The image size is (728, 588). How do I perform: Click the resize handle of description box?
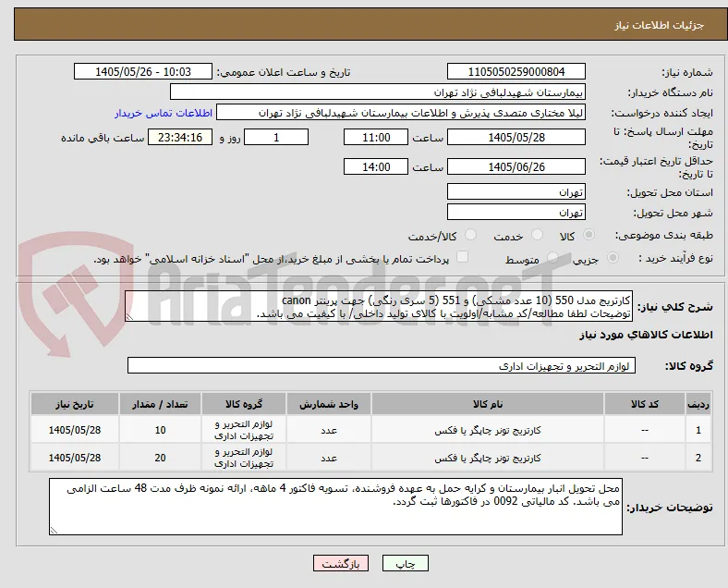129,317
